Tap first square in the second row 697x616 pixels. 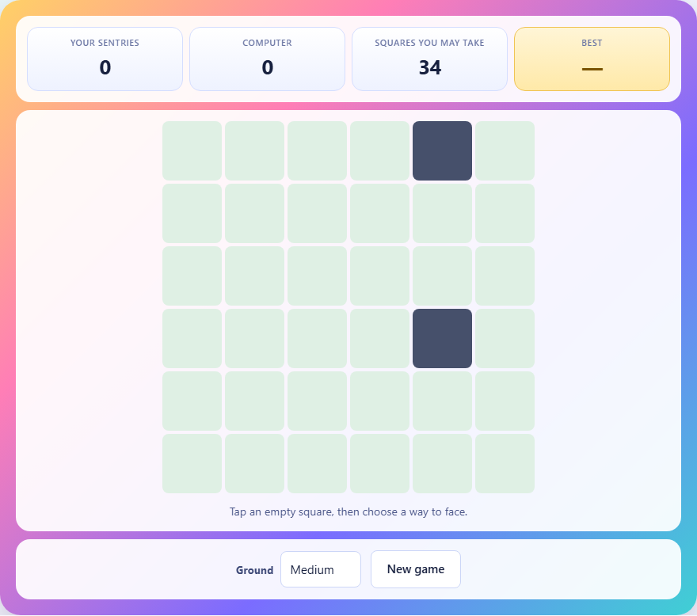point(192,213)
